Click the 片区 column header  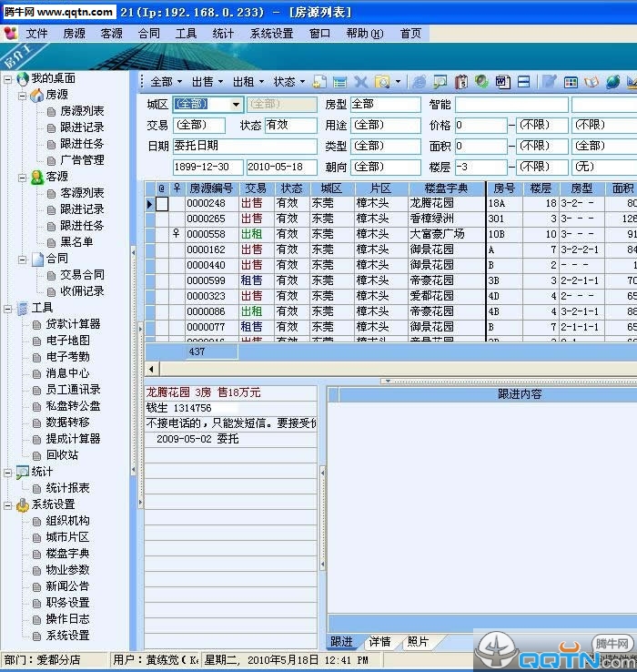tap(380, 188)
